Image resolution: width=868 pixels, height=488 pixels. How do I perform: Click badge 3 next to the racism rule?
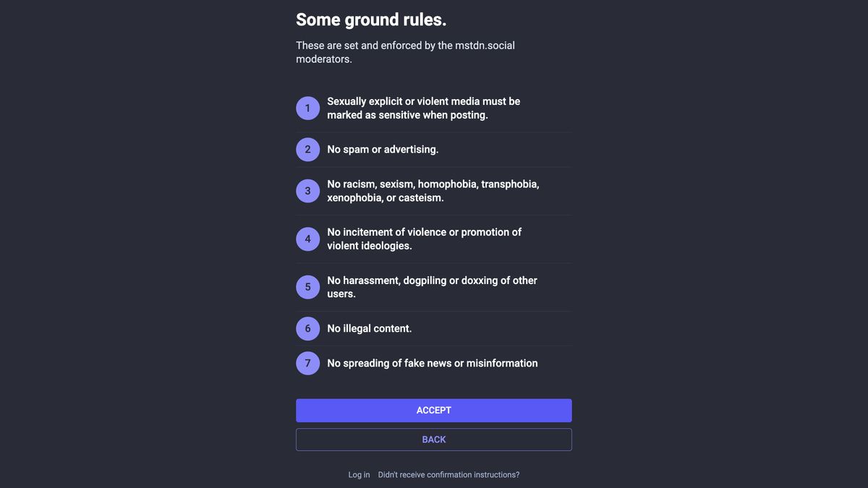tap(307, 190)
